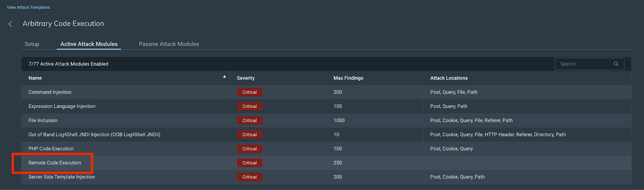Open View Attack Templates link

[x=28, y=7]
